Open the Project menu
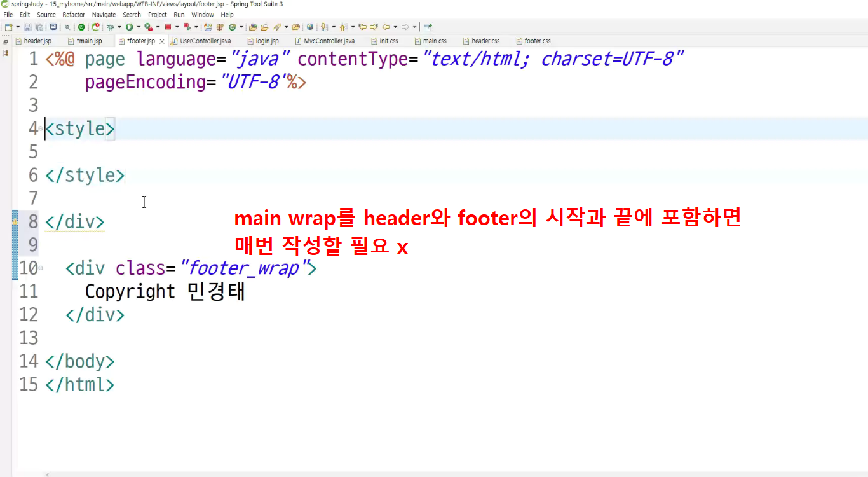 tap(158, 15)
